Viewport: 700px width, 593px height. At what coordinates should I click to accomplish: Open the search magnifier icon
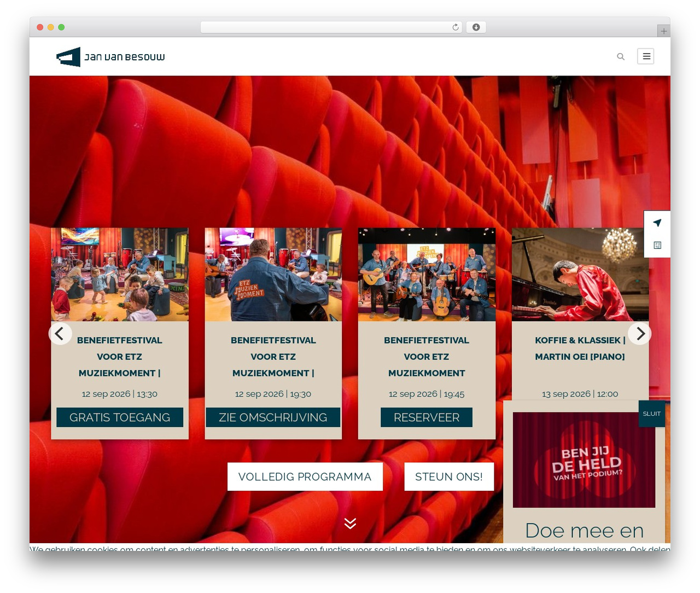tap(621, 56)
